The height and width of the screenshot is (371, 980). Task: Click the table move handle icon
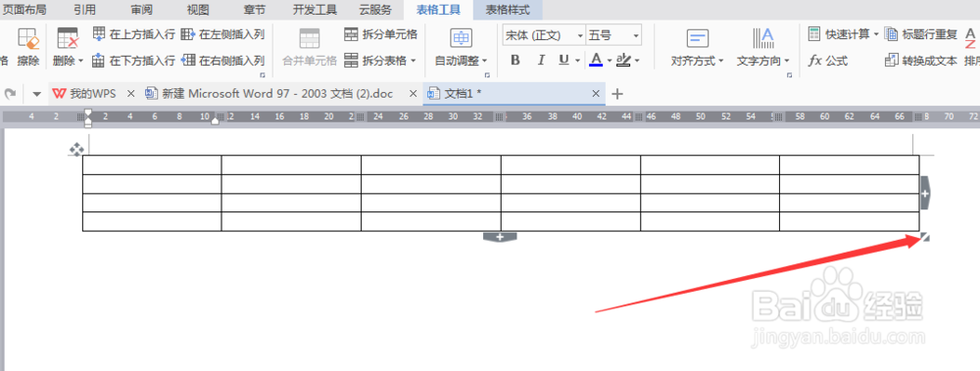click(76, 150)
